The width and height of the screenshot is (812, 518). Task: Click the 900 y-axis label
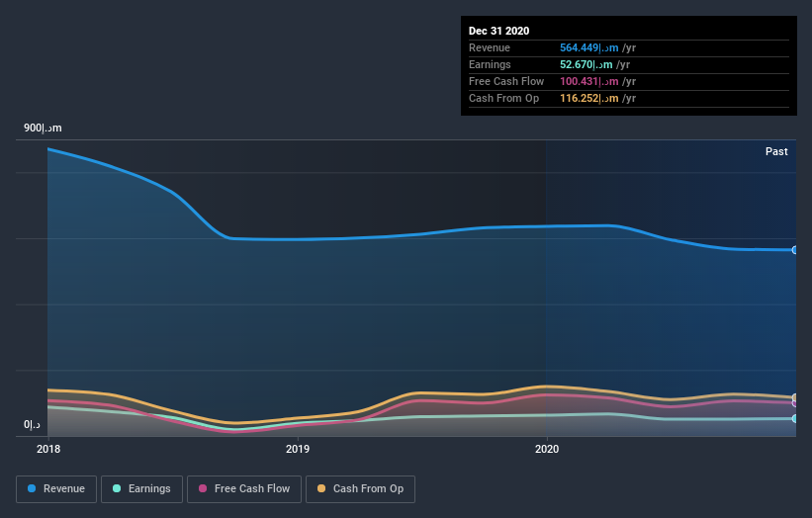click(43, 128)
